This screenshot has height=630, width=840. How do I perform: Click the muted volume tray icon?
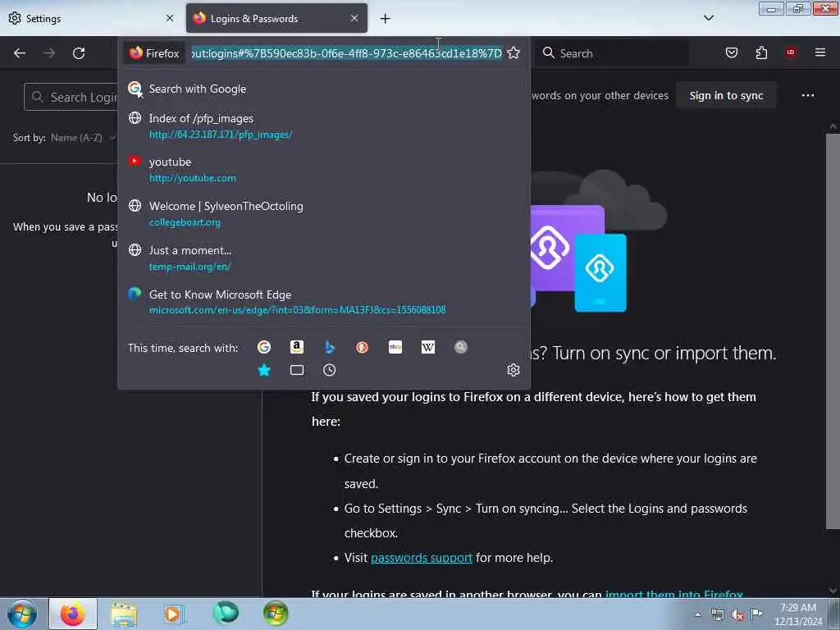pos(737,614)
